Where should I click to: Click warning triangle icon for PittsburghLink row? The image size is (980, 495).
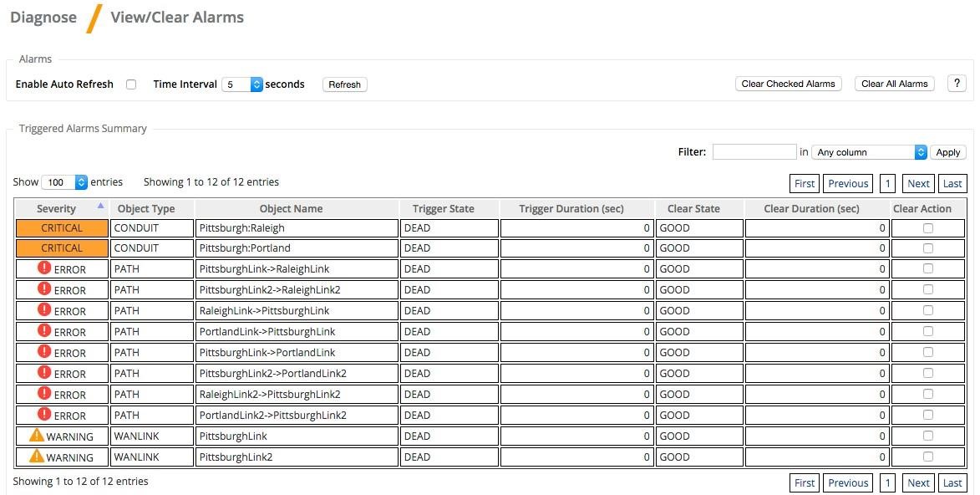click(37, 435)
